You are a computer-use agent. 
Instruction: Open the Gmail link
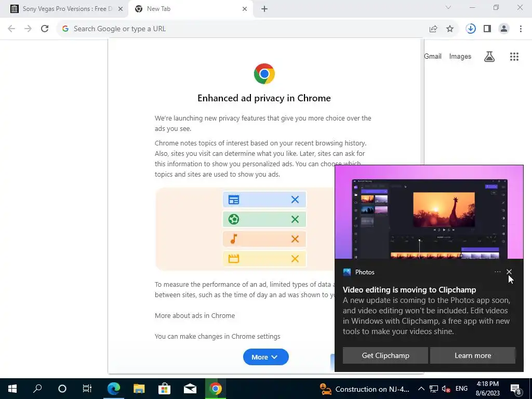click(x=433, y=56)
